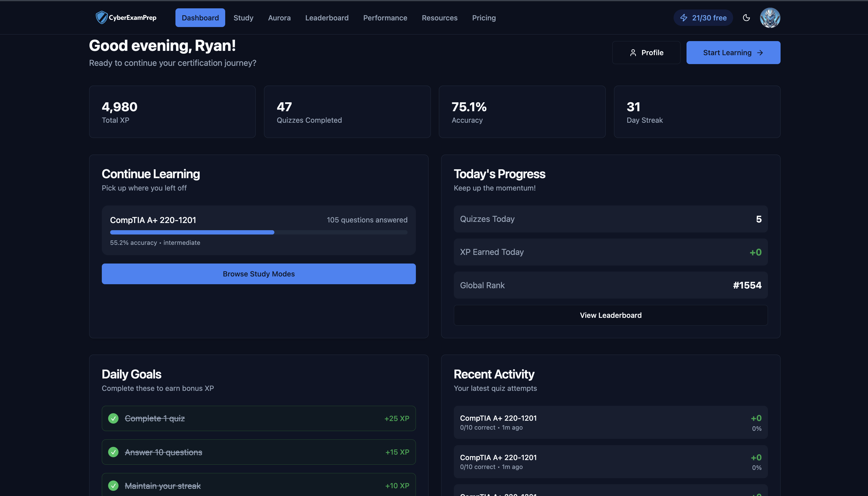
Task: Navigate to the Resources tab
Action: tap(439, 18)
